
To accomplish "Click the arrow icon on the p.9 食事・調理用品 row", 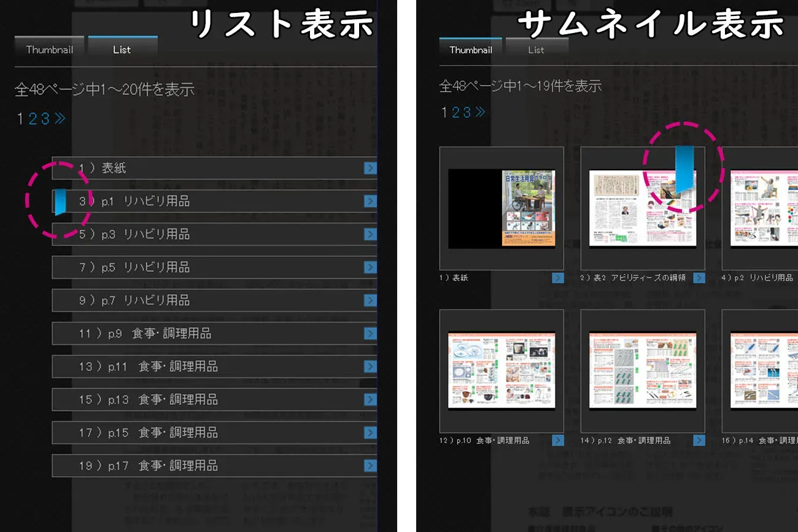I will point(370,334).
